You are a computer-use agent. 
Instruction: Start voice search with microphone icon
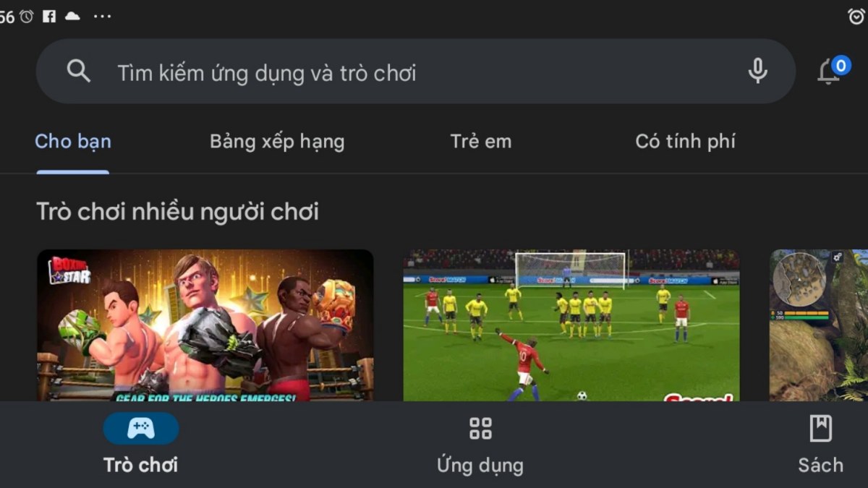tap(757, 71)
